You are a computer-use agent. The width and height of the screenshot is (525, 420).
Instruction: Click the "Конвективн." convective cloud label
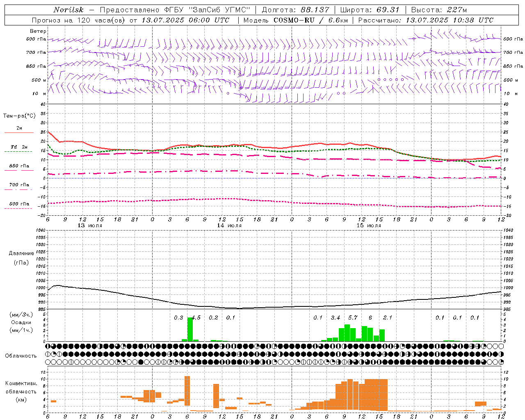(x=21, y=383)
